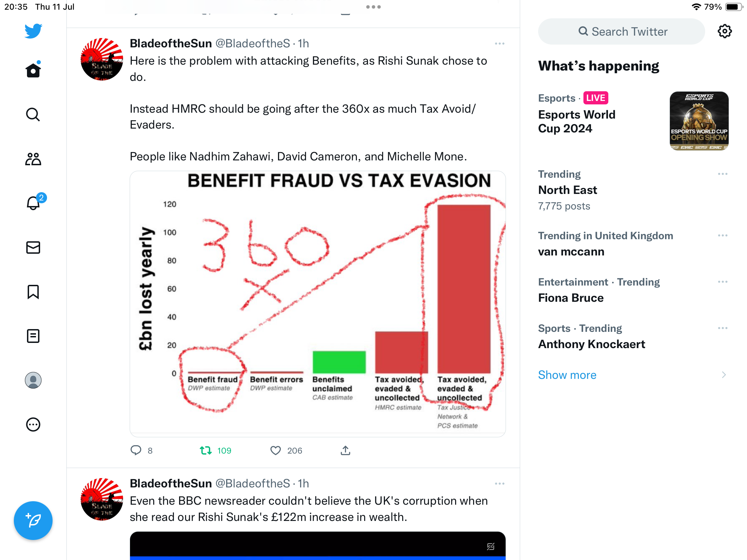Viewport: 747px width, 560px height.
Task: Click the compose tweet floating button
Action: coord(33,521)
